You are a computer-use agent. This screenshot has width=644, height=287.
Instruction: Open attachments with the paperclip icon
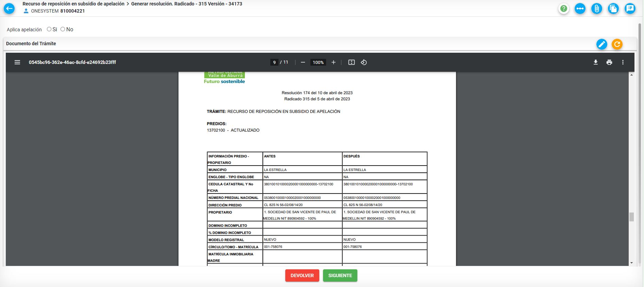pos(597,9)
